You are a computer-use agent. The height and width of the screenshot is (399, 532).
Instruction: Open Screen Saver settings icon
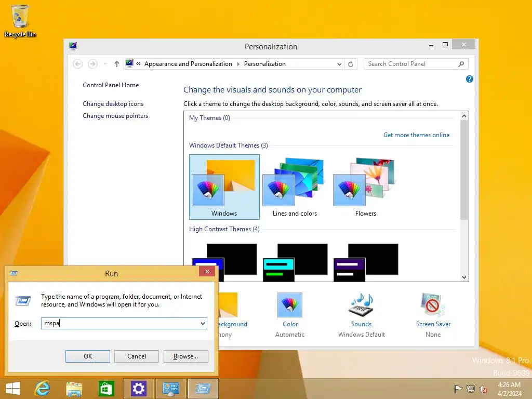(x=433, y=304)
